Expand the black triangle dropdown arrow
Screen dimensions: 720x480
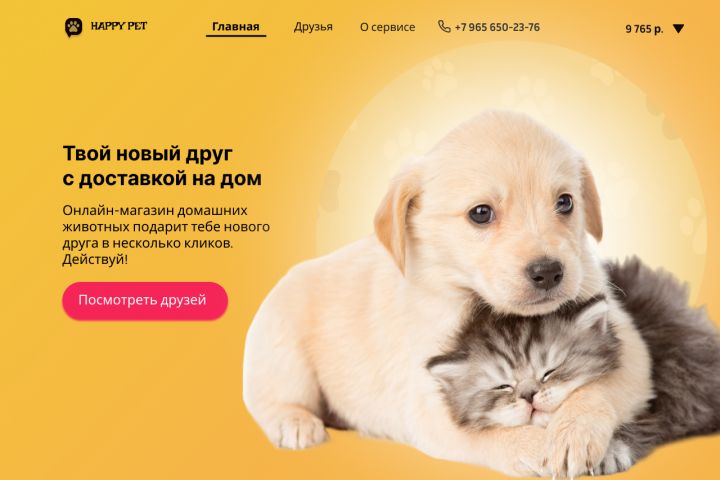coord(678,29)
